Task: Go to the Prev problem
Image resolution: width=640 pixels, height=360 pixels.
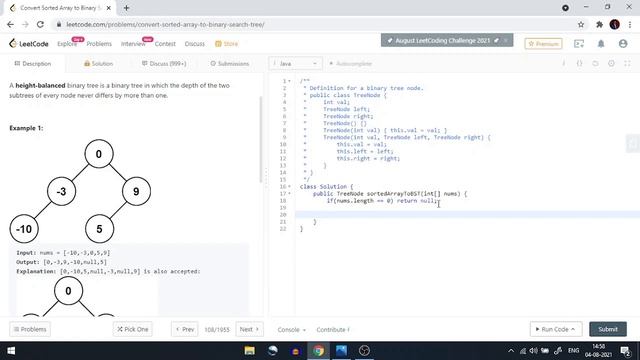Action: coord(185,329)
